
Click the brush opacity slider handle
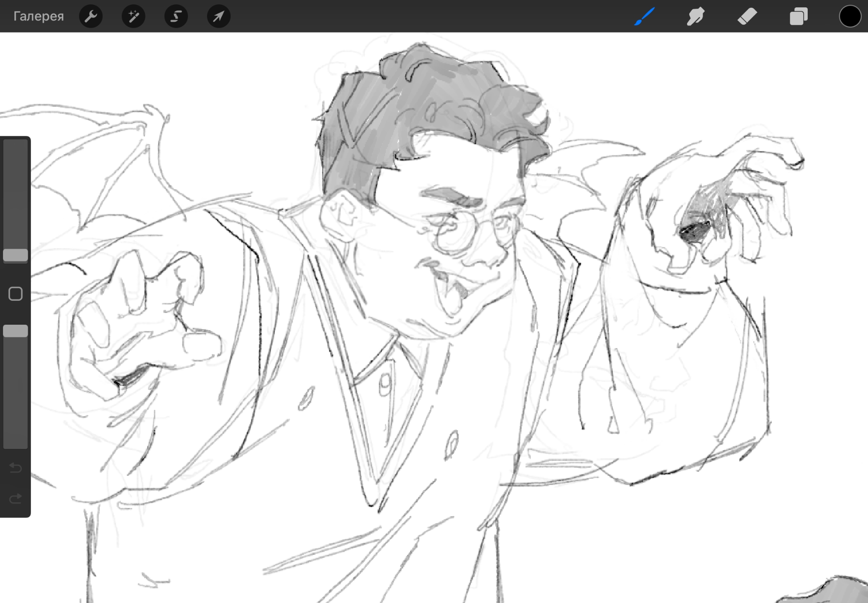click(16, 331)
